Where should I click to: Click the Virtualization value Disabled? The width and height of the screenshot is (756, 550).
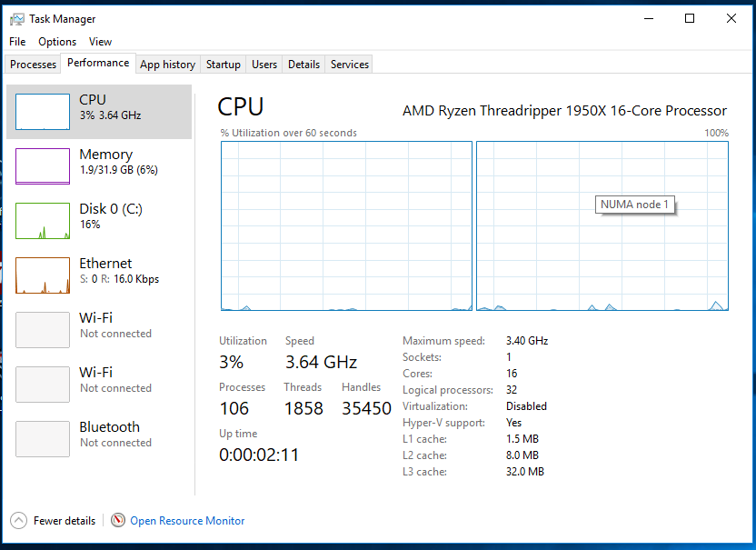[x=526, y=406]
